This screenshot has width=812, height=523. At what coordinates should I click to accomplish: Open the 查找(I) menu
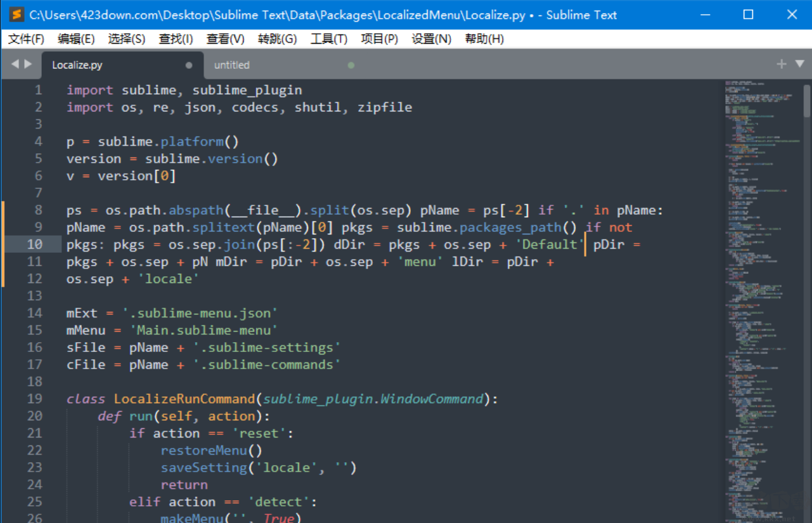pyautogui.click(x=176, y=39)
